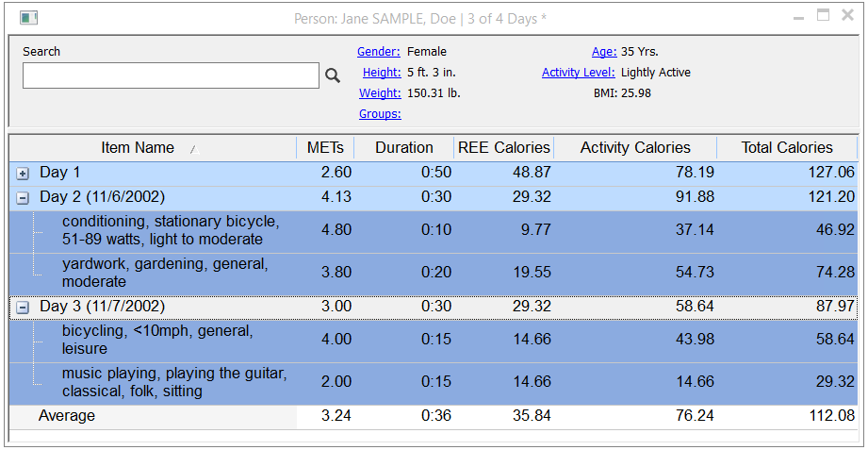Collapse the Day 2 (11/6/2002) row

[x=23, y=198]
